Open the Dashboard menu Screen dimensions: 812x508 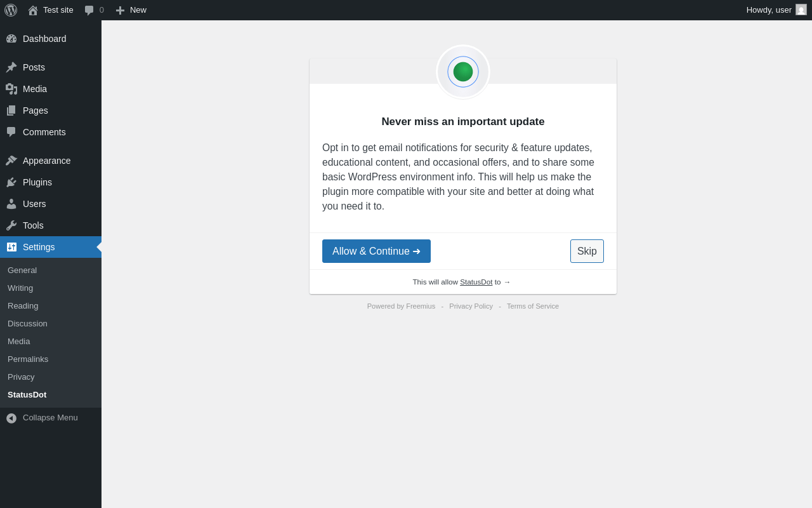tap(44, 39)
